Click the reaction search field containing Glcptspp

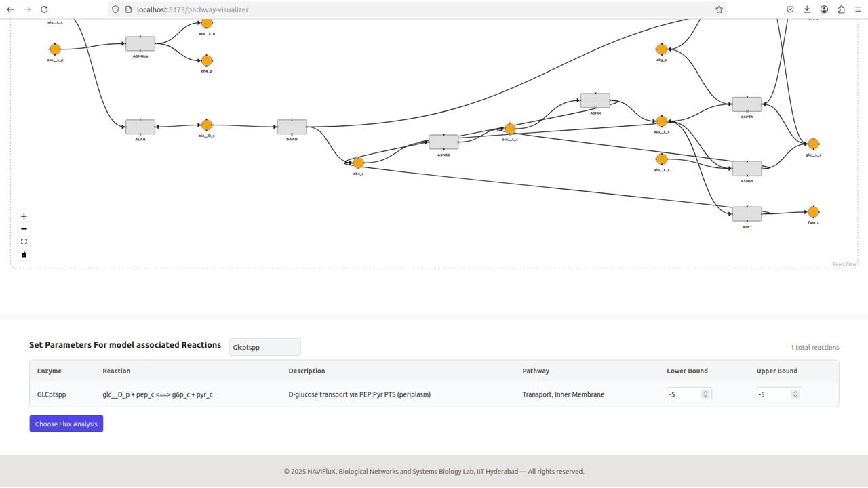(x=264, y=347)
